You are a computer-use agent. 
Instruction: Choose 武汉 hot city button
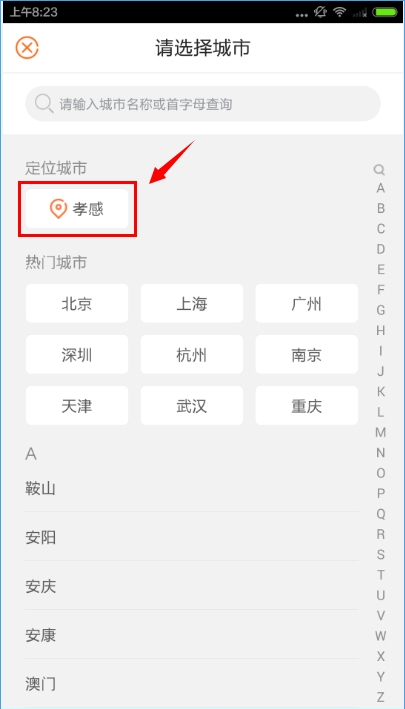pos(192,406)
